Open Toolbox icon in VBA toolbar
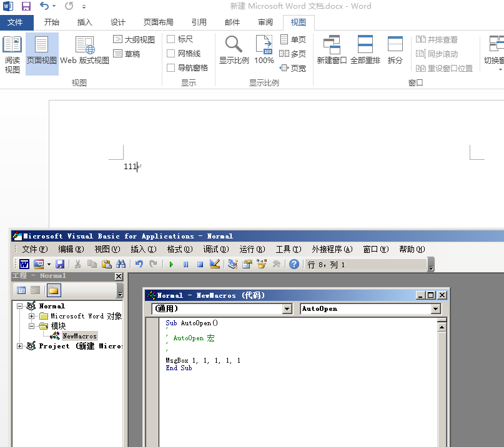The height and width of the screenshot is (447, 504). [276, 264]
